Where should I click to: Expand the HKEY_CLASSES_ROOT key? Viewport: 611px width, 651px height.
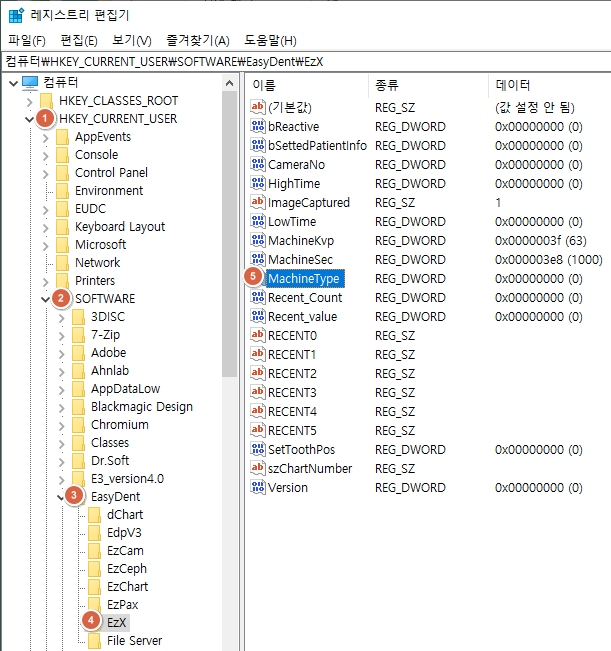point(29,101)
